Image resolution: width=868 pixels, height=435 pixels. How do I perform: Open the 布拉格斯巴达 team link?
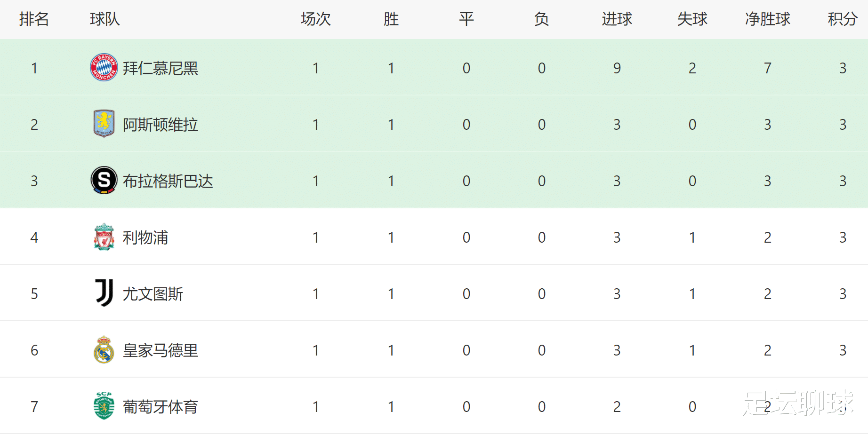click(x=168, y=181)
